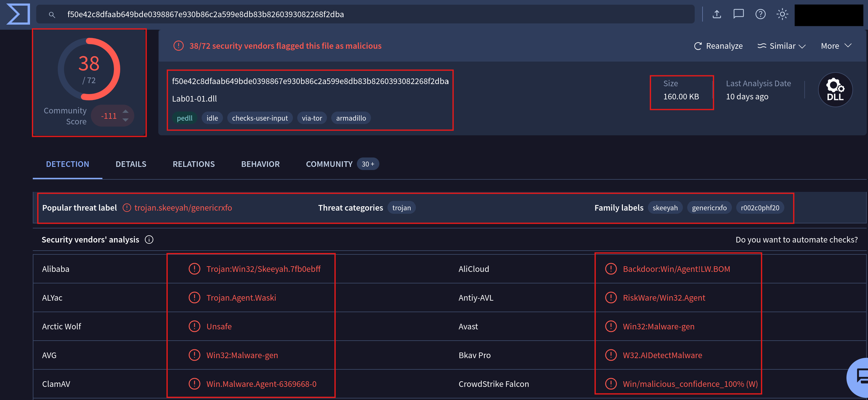868x400 pixels.
Task: Click the alert icon in the AVG row
Action: click(195, 355)
